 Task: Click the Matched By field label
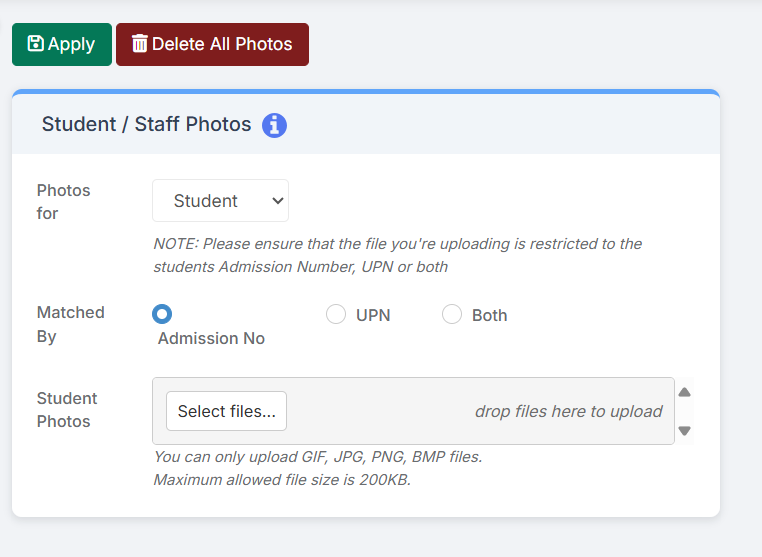point(70,324)
